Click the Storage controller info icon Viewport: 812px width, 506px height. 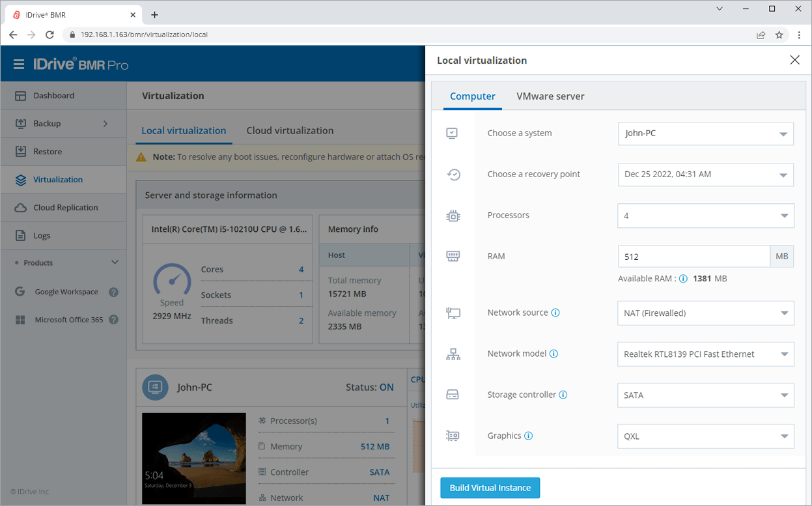(x=563, y=395)
